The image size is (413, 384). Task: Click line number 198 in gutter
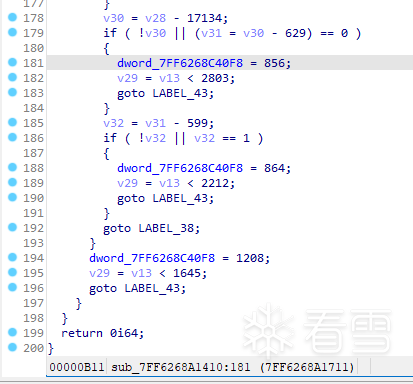[33, 318]
